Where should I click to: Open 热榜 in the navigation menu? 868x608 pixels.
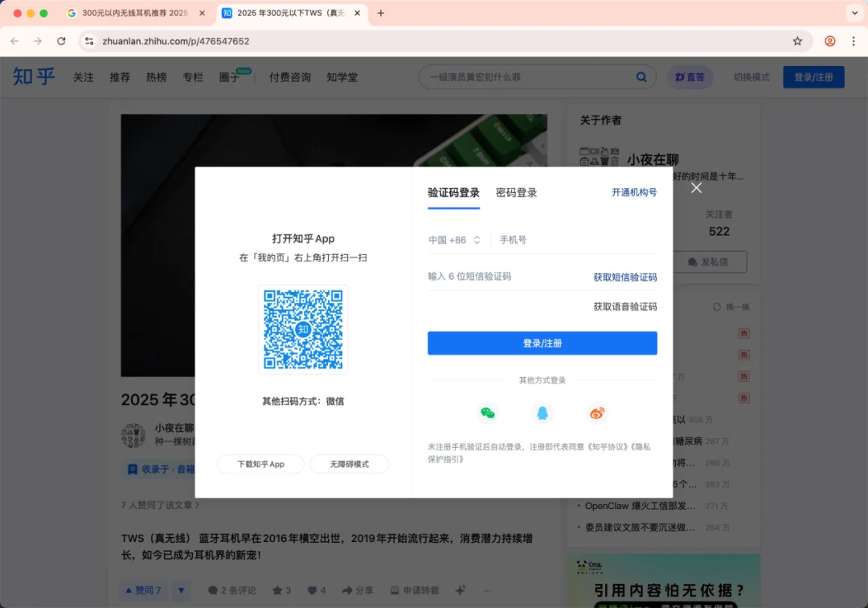(156, 76)
